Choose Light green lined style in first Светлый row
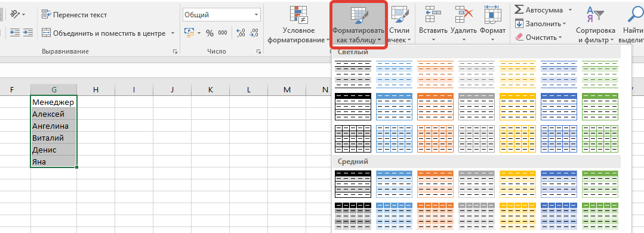 (x=600, y=74)
